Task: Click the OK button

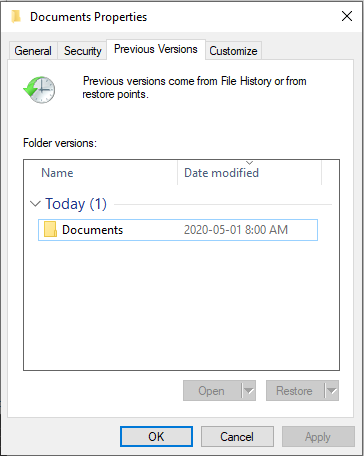Action: (x=156, y=436)
